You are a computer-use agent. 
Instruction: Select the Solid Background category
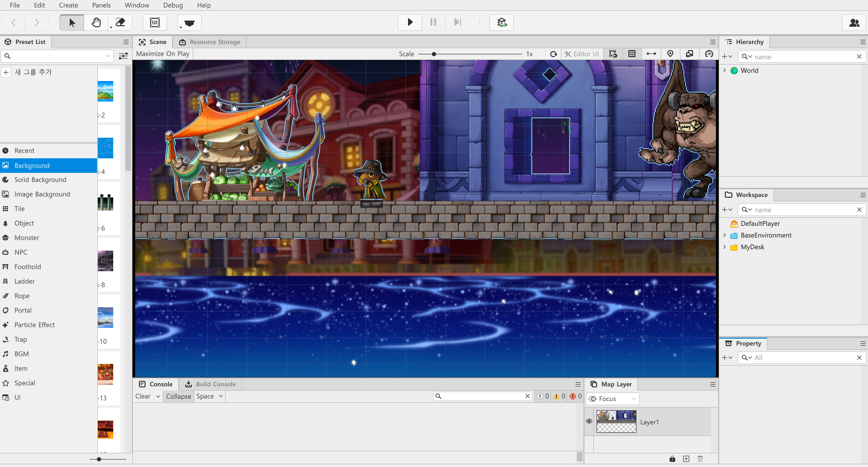[x=49, y=180]
